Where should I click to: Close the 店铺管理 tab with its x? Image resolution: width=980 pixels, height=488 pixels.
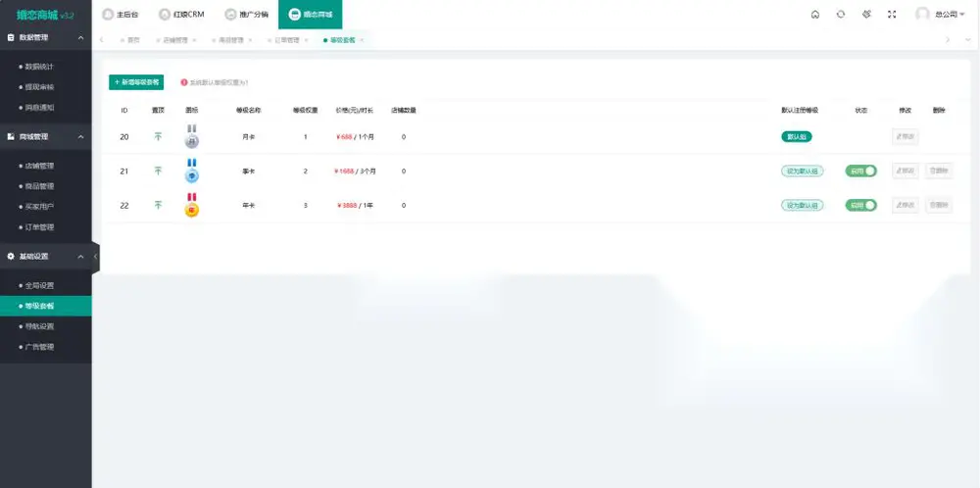coord(194,40)
